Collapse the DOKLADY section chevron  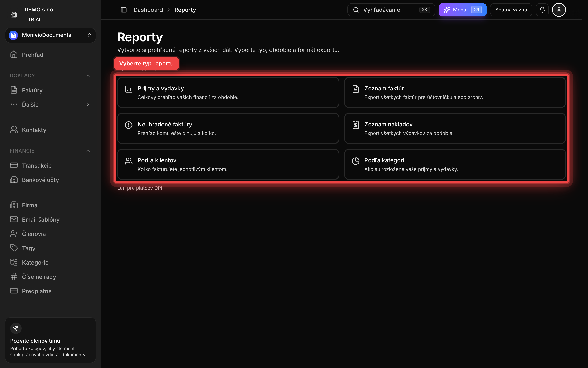88,76
